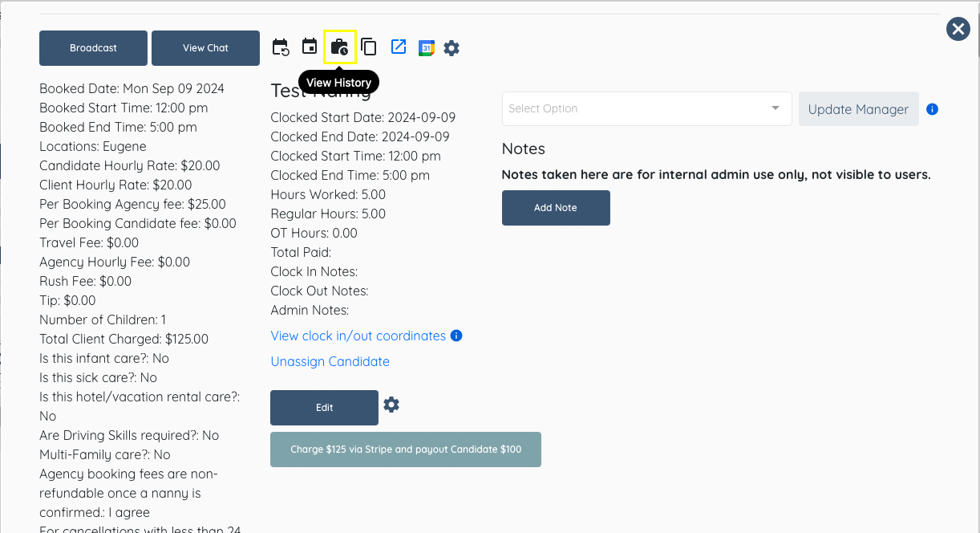The width and height of the screenshot is (980, 533).
Task: Click the calendar event icon
Action: click(x=310, y=47)
